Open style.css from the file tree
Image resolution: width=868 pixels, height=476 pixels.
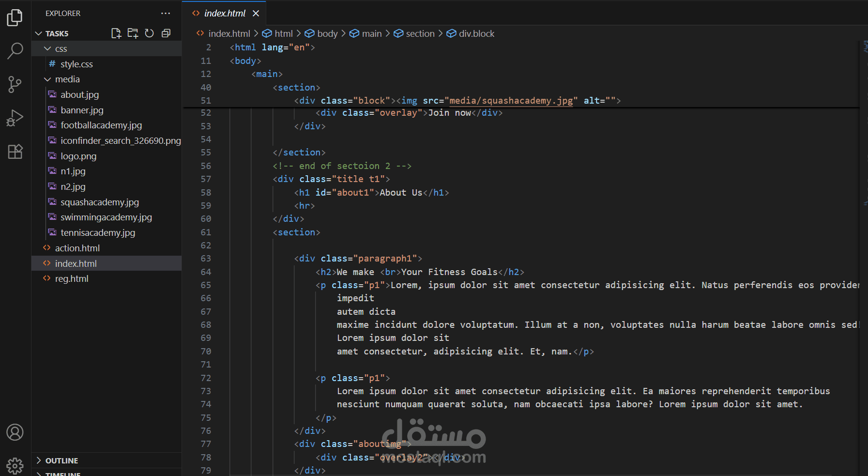(76, 64)
